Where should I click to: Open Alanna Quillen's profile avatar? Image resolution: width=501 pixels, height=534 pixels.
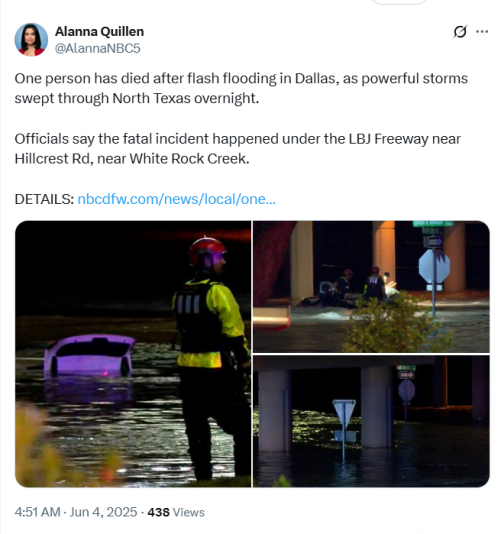click(x=31, y=40)
